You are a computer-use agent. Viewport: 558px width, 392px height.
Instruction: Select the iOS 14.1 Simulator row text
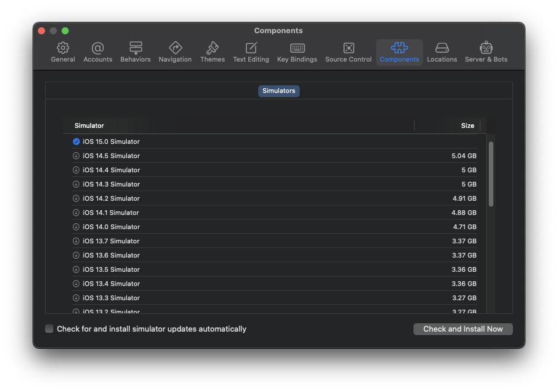(x=111, y=213)
